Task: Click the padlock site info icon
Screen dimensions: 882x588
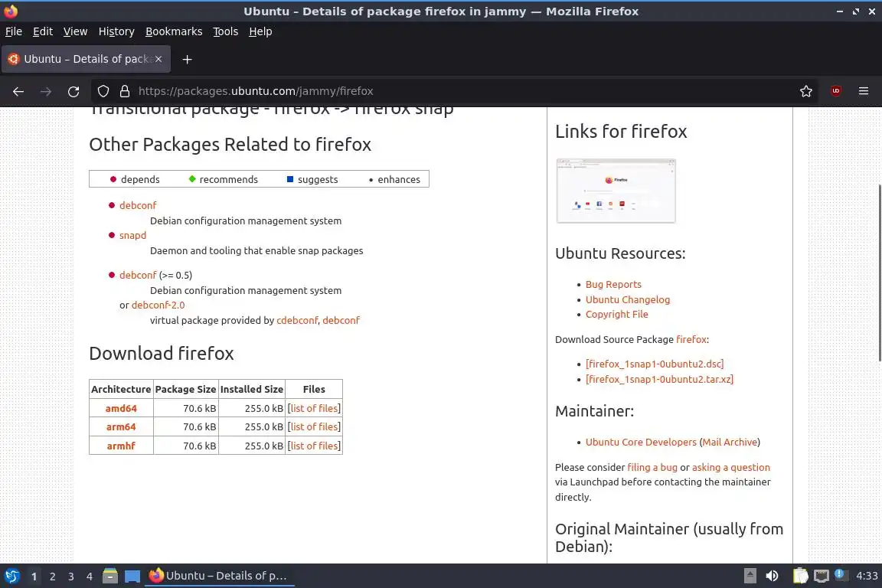Action: 125,91
